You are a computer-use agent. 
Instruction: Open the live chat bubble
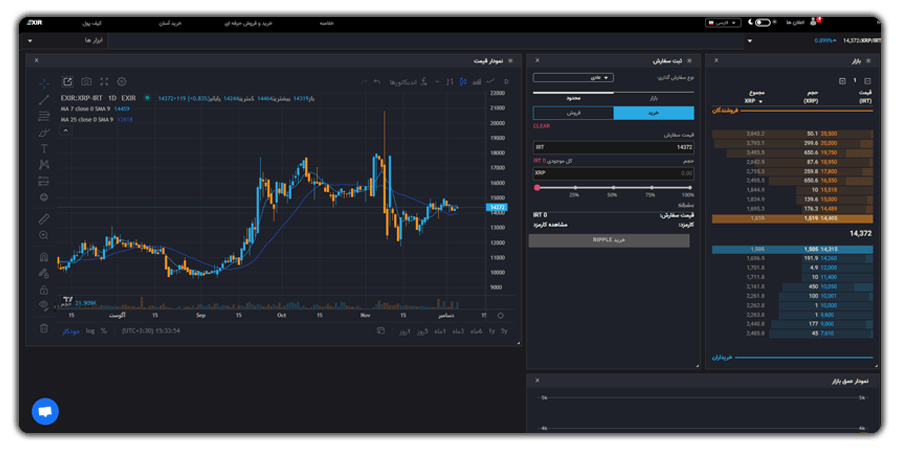click(45, 412)
